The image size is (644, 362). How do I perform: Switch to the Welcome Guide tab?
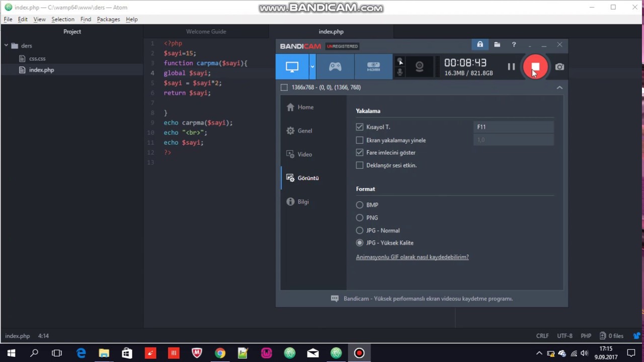[206, 31]
